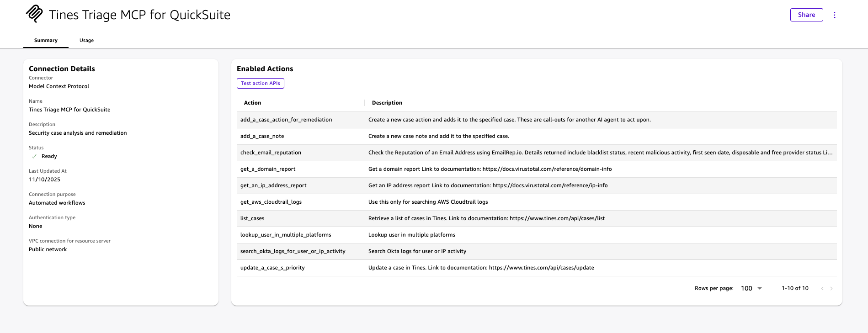Viewport: 868px width, 333px height.
Task: Select the get_an_ip_address_report action
Action: pyautogui.click(x=273, y=185)
